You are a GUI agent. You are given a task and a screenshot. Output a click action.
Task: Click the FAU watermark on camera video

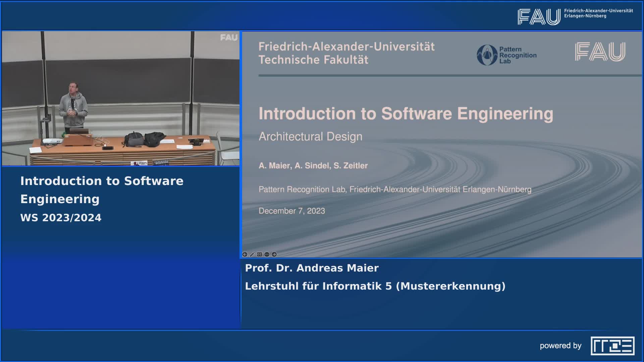[x=229, y=38]
